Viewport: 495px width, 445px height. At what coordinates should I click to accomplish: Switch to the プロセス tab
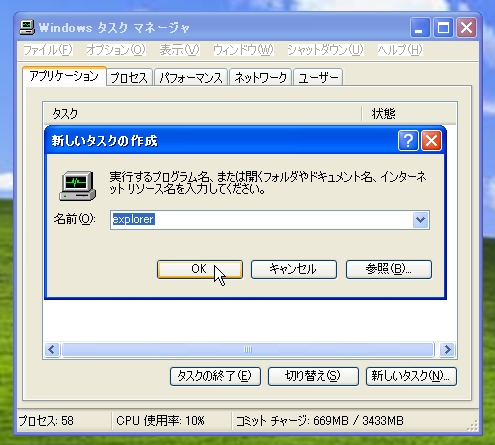(x=129, y=77)
